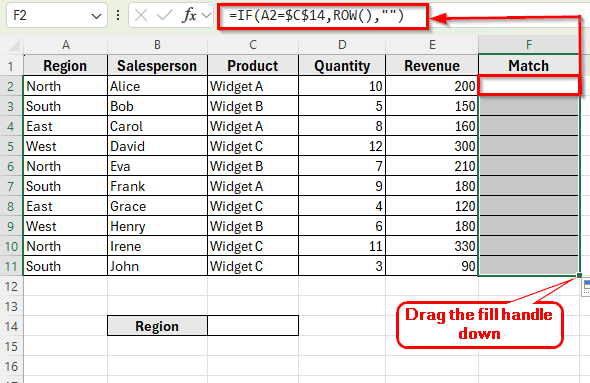
Task: Click the Enter checkmark icon in formula bar
Action: point(164,15)
